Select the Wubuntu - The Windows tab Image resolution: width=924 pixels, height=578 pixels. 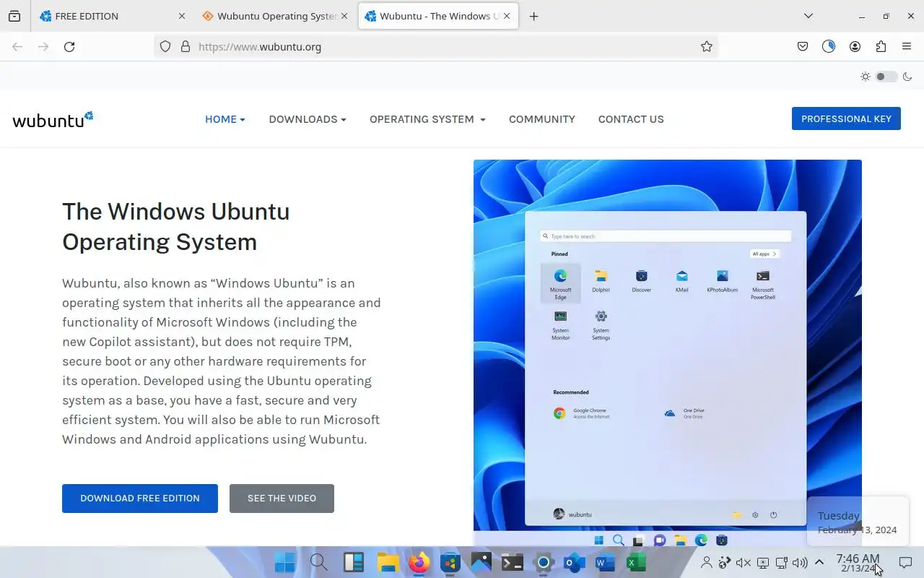437,16
